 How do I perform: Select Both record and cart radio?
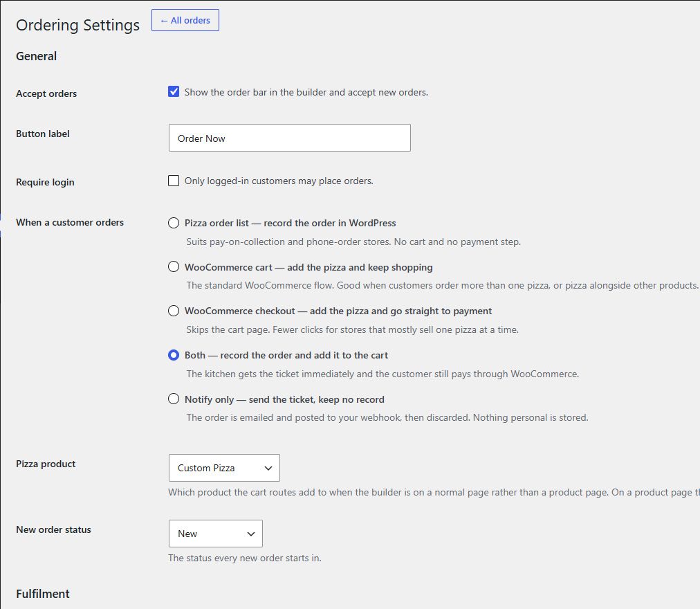(174, 355)
